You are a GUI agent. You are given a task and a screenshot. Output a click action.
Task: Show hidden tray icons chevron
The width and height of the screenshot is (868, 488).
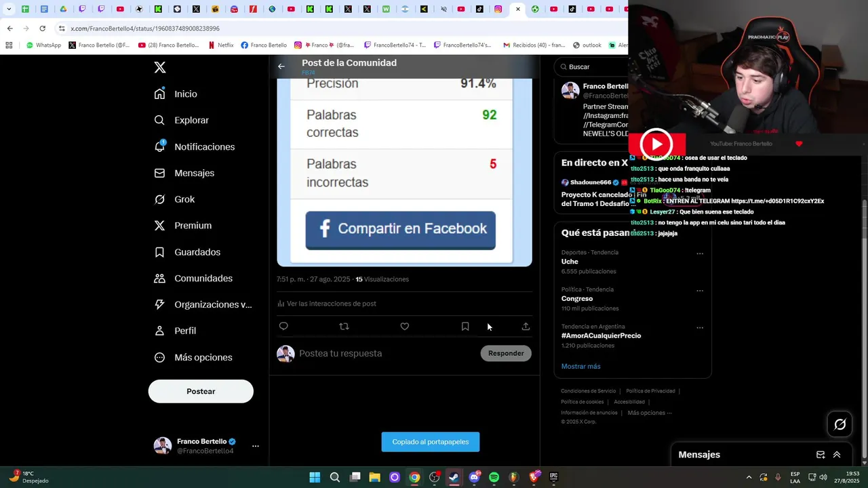[x=749, y=477]
